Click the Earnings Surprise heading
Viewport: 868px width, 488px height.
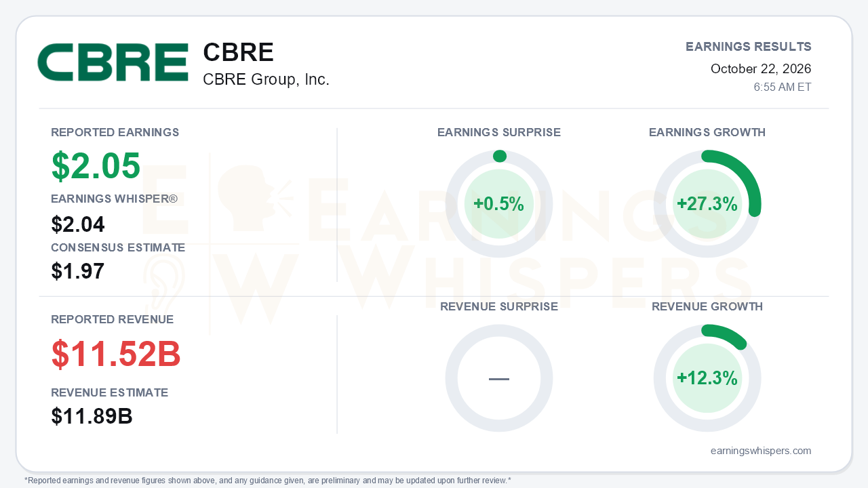(x=499, y=133)
